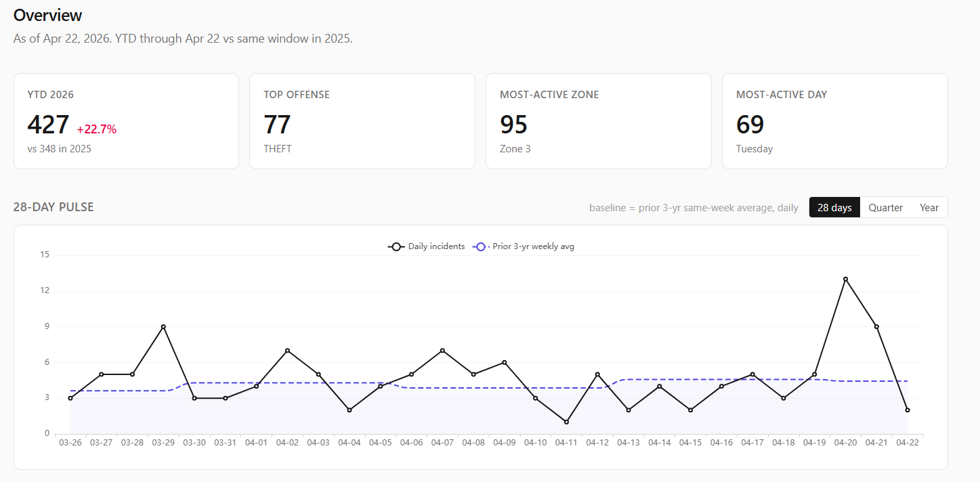Click the 28-DAY PULSE section heading

coord(54,207)
